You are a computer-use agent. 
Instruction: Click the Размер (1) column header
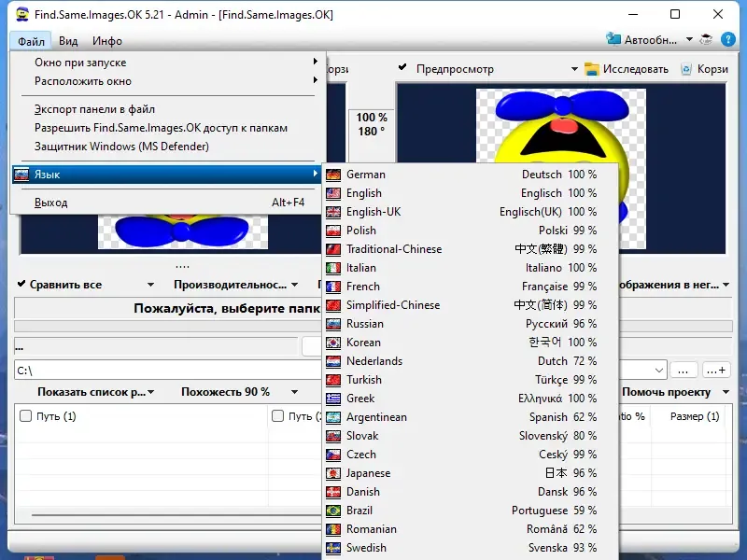[x=695, y=416]
